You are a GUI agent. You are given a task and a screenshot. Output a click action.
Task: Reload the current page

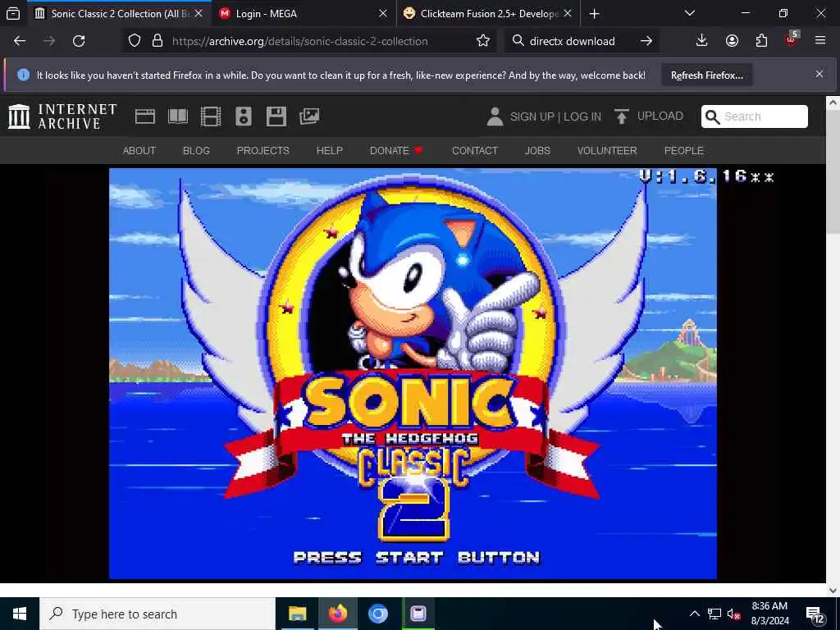(x=79, y=41)
